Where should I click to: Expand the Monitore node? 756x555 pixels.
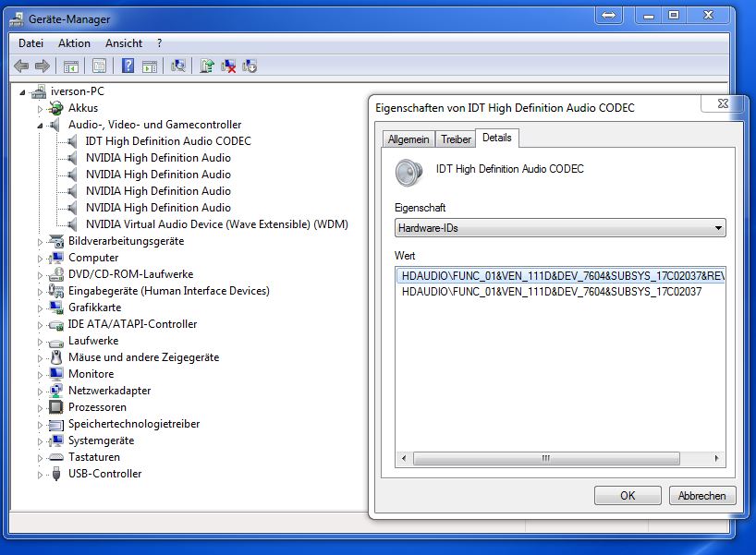coord(40,375)
